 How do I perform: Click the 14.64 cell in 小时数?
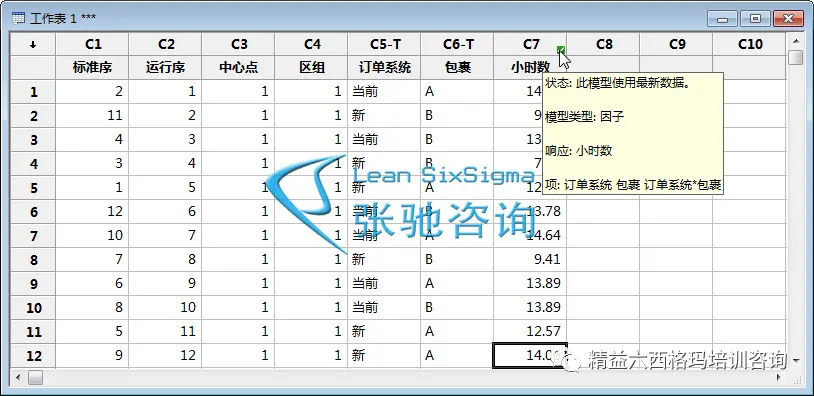click(531, 236)
